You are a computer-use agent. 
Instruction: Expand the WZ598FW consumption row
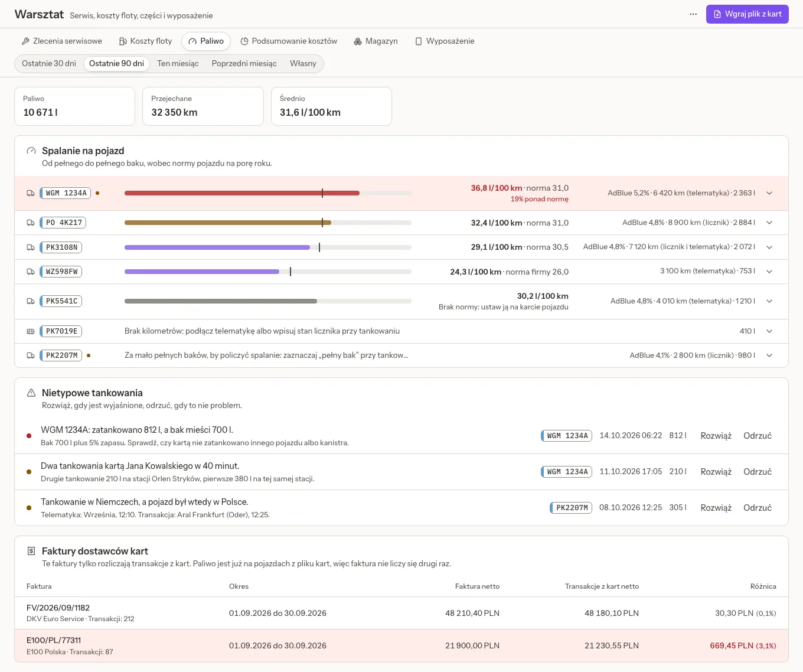(769, 272)
